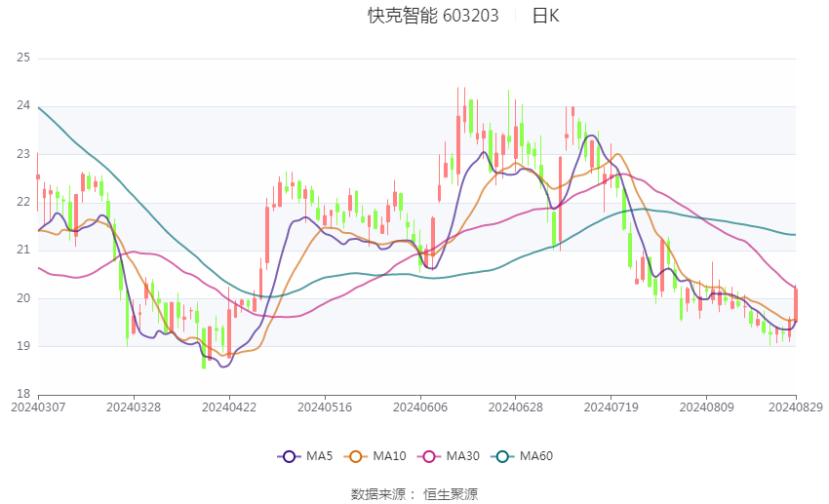Click the last red candlestick on 20240829
The image size is (829, 504).
(x=796, y=304)
